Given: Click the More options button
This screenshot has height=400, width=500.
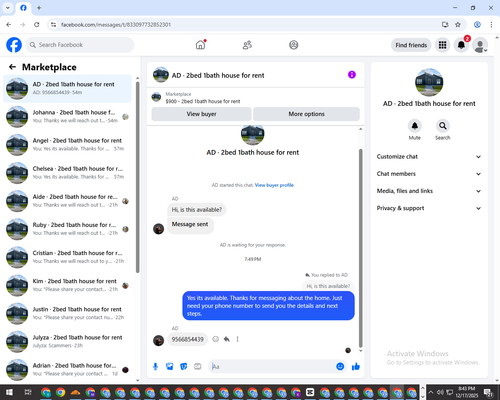Looking at the screenshot, I should [x=306, y=114].
